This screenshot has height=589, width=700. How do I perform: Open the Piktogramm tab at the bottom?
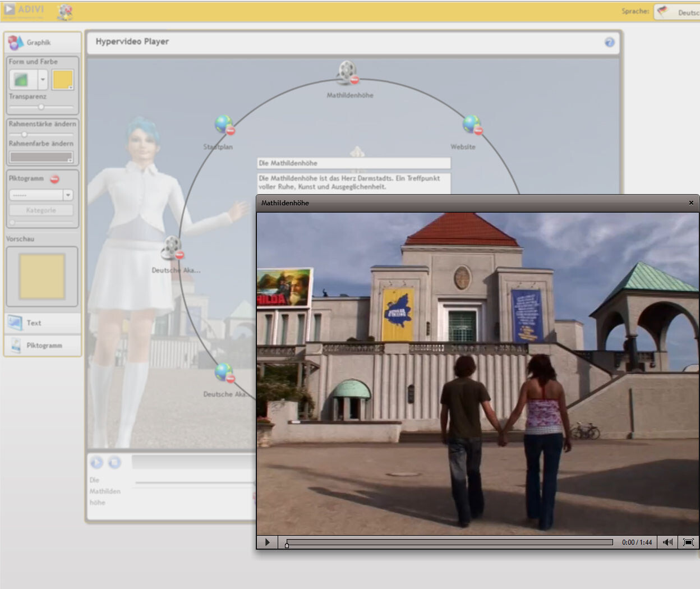click(43, 346)
